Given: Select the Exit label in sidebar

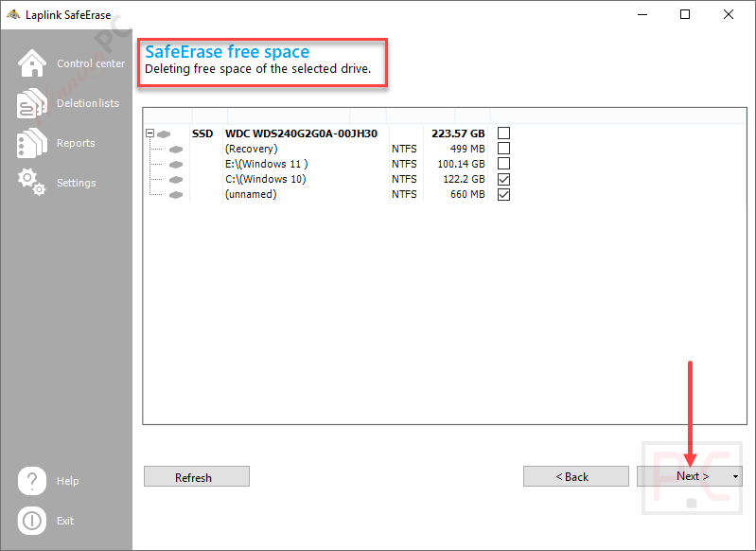Looking at the screenshot, I should [x=65, y=521].
